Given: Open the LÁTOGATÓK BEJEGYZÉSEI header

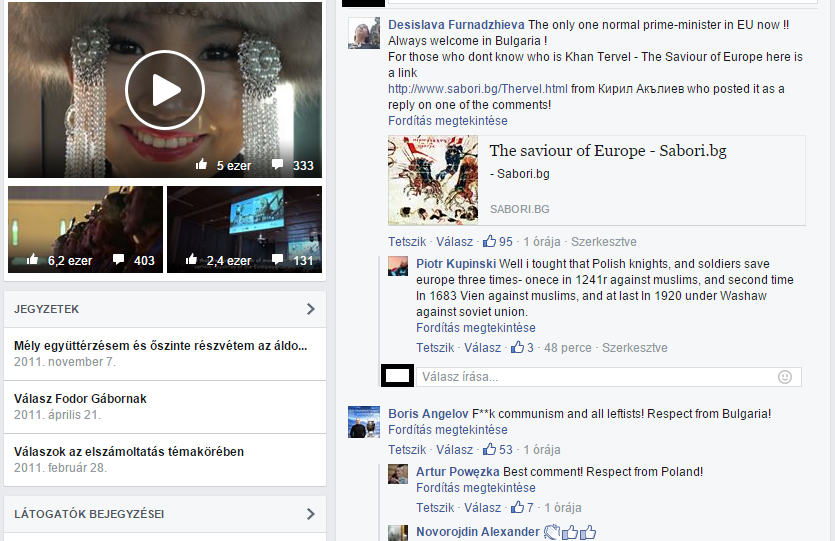Looking at the screenshot, I should (89, 514).
